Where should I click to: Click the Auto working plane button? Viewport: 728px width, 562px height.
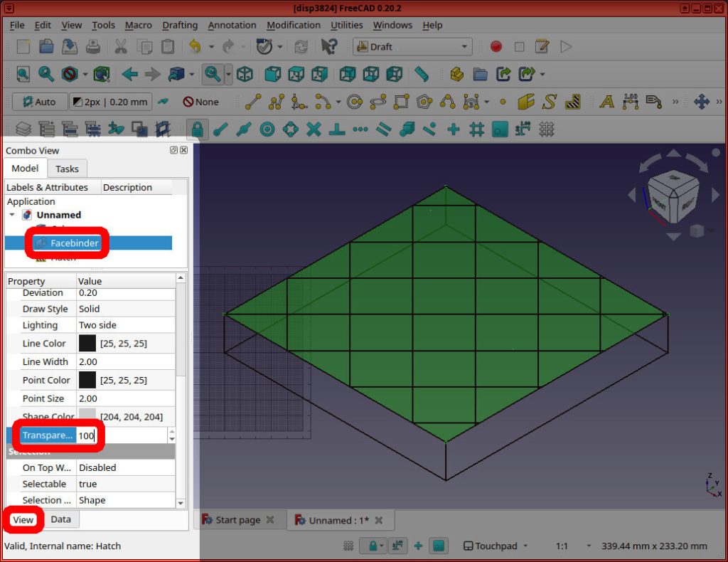point(39,102)
